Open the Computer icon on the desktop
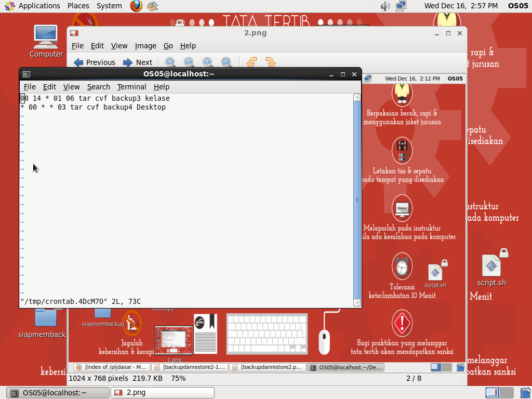 point(46,36)
